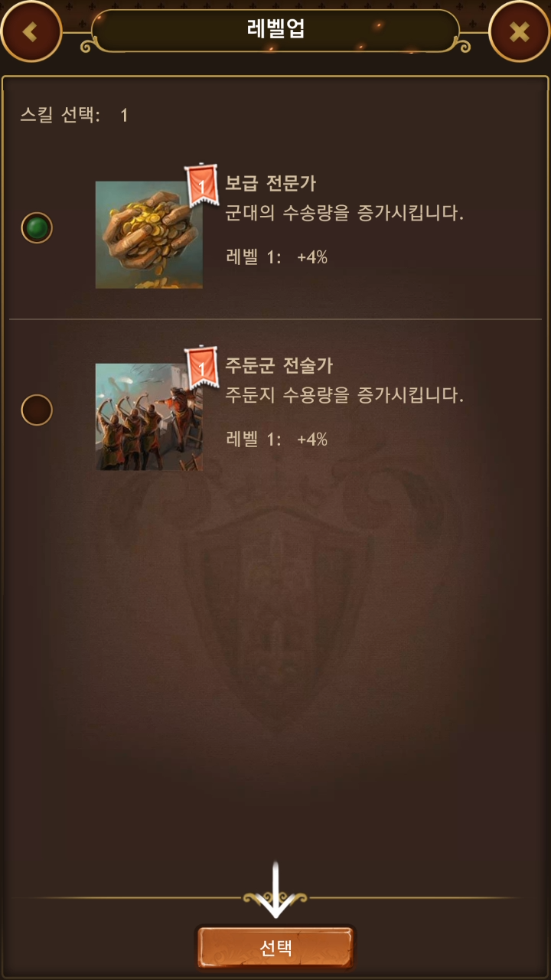Click the white down arrow pointer

pyautogui.click(x=275, y=890)
